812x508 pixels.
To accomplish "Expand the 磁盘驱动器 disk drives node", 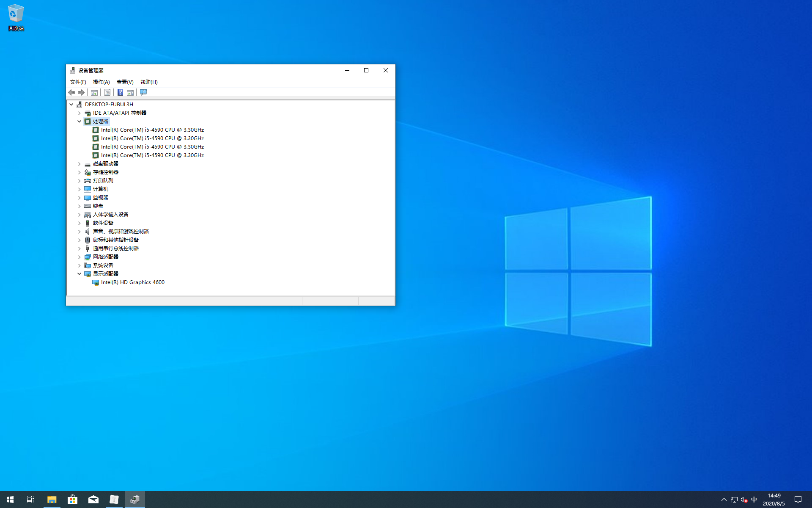I will pyautogui.click(x=79, y=164).
